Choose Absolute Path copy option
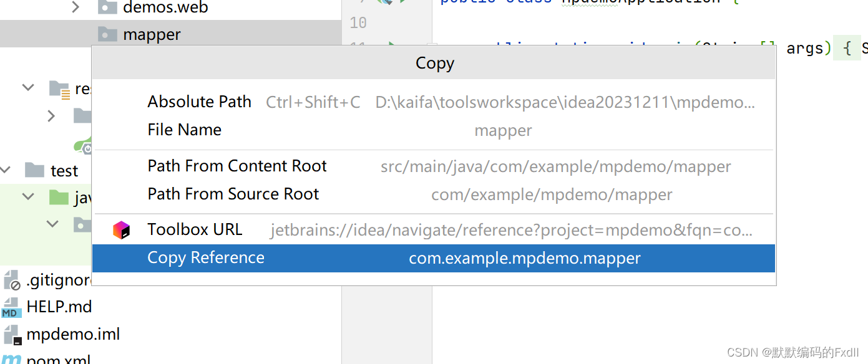 [x=434, y=102]
